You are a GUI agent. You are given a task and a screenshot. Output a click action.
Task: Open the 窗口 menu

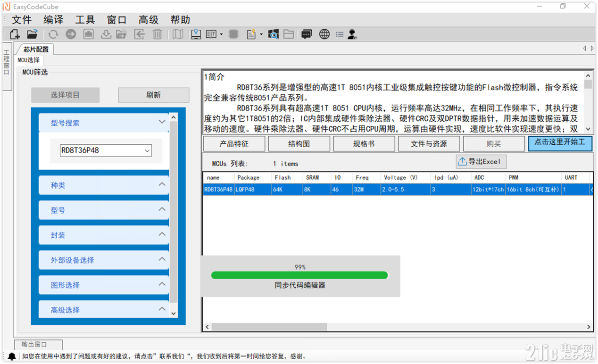coord(117,20)
